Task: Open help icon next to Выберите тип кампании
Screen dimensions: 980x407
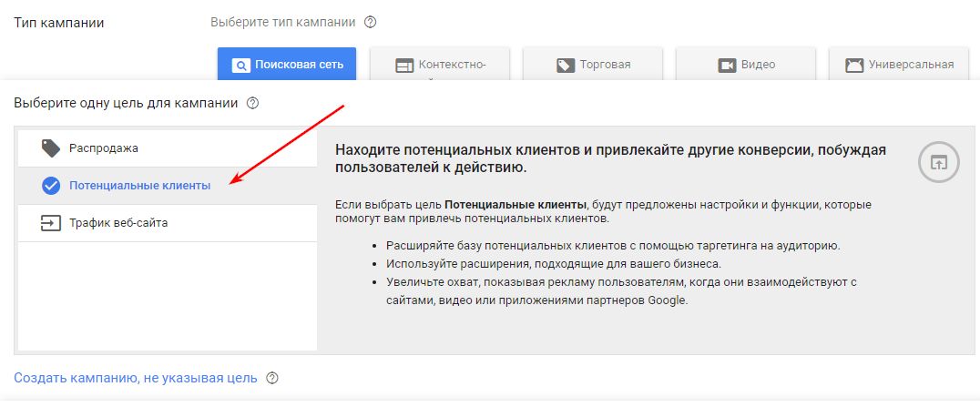Action: (371, 23)
